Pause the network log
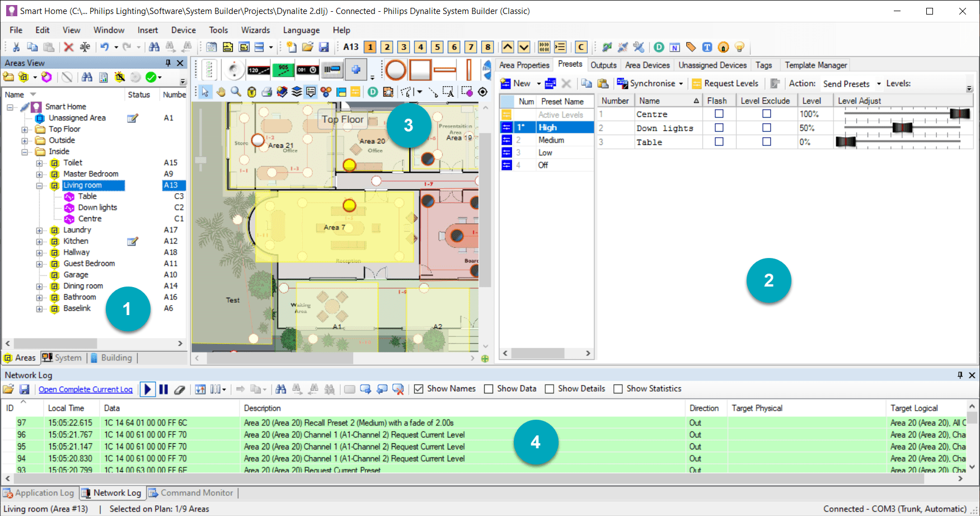 click(x=163, y=389)
